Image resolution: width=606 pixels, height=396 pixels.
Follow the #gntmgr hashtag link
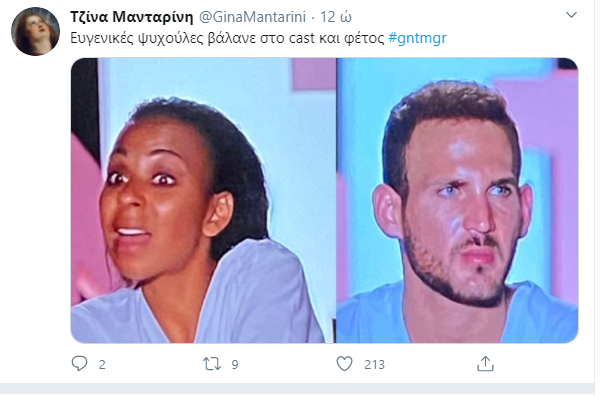[x=417, y=38]
